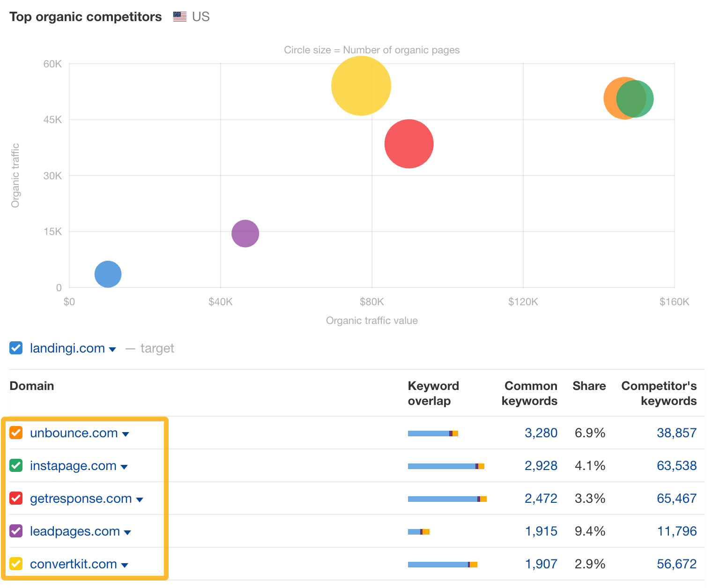Expand options for getresponse.com
Viewport: 712px width, 588px height.
pyautogui.click(x=140, y=500)
